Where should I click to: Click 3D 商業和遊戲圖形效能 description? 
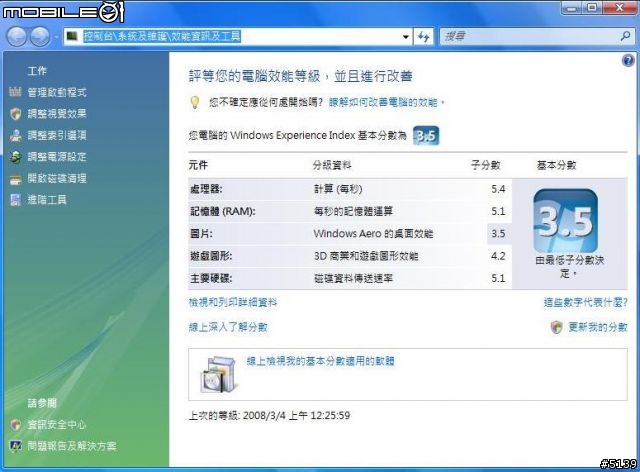366,256
